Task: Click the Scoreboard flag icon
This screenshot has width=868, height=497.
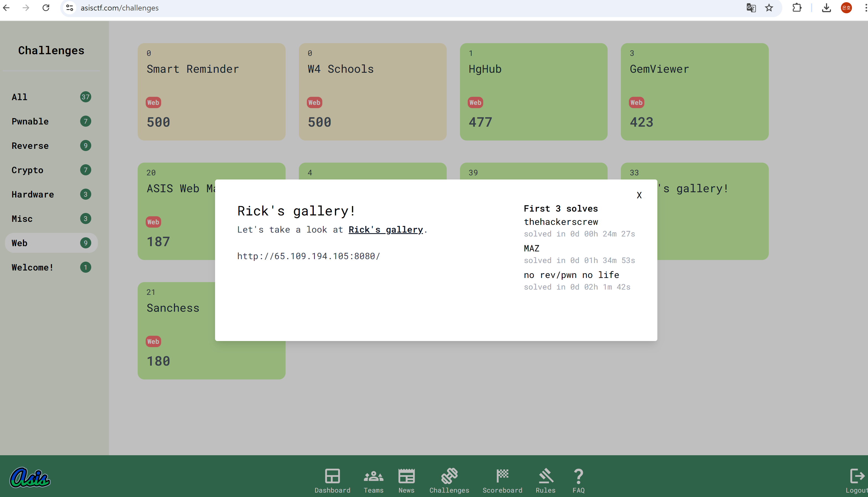Action: (x=502, y=476)
